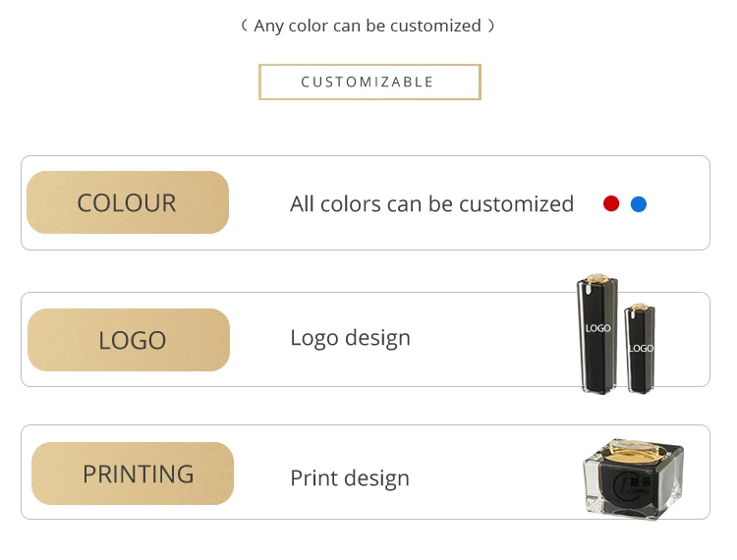The width and height of the screenshot is (737, 560).
Task: Pick the blue color dot
Action: click(639, 204)
